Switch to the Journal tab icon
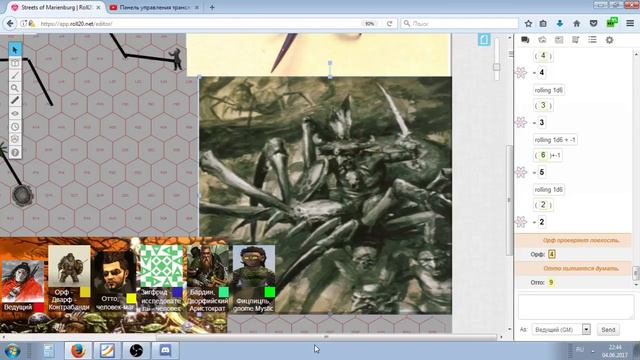Screen dimensions: 640x360 (x=559, y=40)
